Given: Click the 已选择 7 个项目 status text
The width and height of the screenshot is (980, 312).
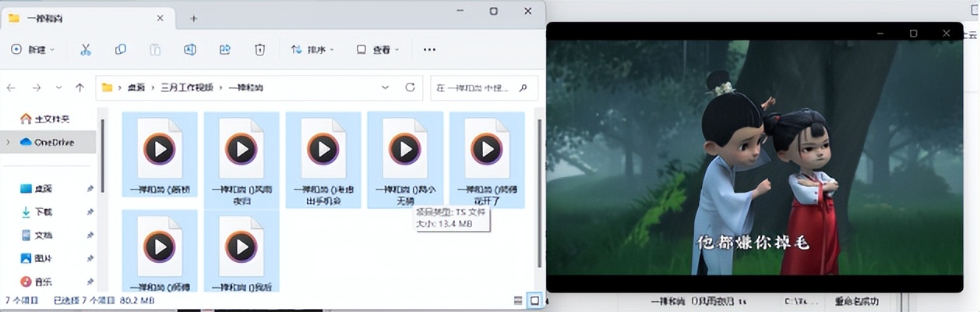Looking at the screenshot, I should 85,300.
